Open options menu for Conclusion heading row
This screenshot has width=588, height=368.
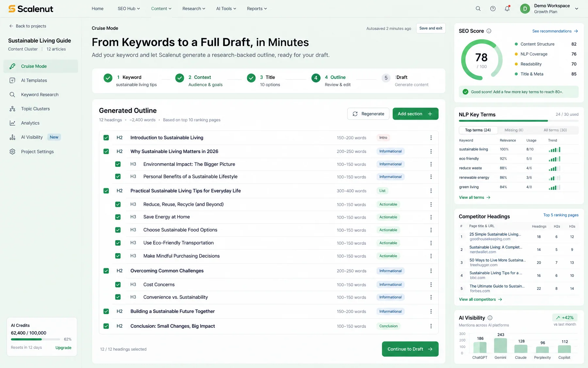point(431,326)
